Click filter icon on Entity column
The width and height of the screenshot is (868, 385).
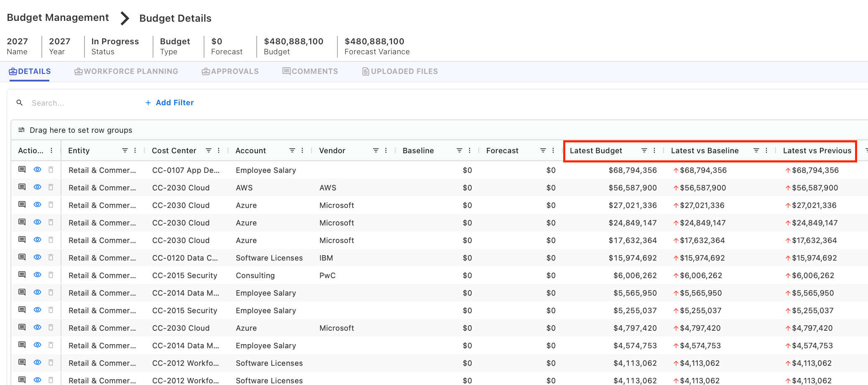[x=125, y=150]
